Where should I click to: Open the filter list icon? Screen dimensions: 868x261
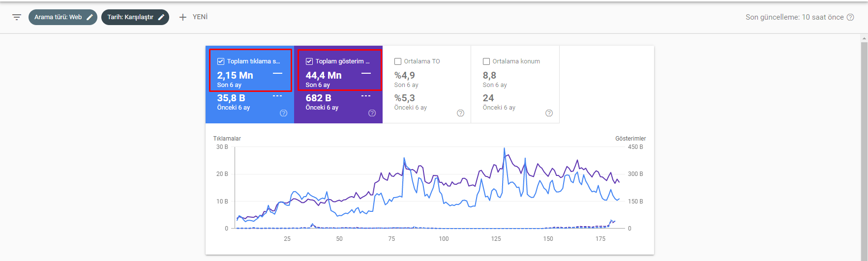tap(17, 17)
